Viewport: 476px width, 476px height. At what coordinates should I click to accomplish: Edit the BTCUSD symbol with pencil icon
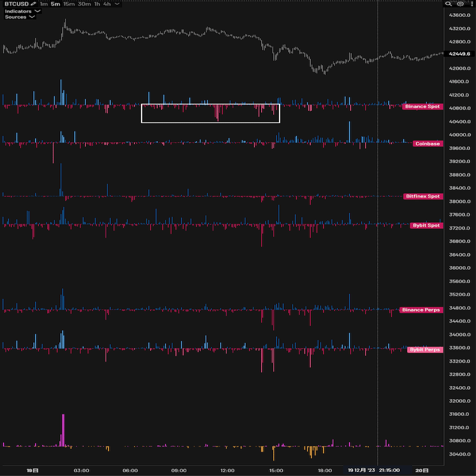pyautogui.click(x=33, y=4)
